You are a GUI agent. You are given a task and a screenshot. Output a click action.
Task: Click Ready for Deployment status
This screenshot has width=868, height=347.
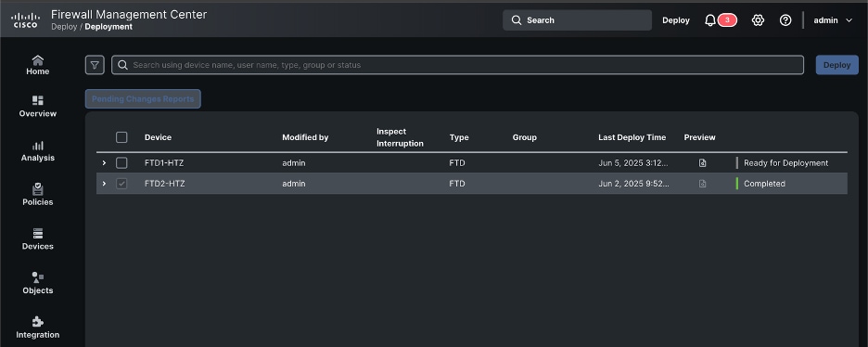786,162
